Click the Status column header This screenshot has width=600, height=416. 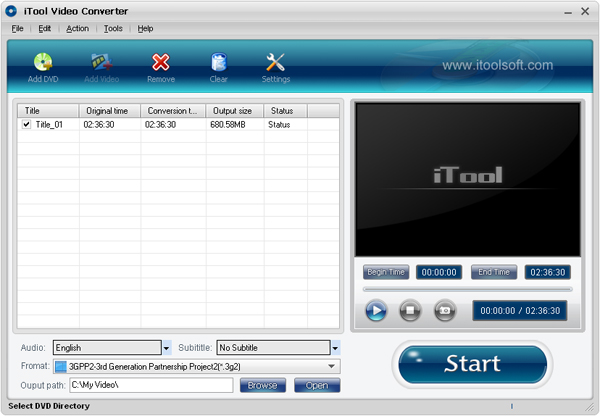point(285,111)
